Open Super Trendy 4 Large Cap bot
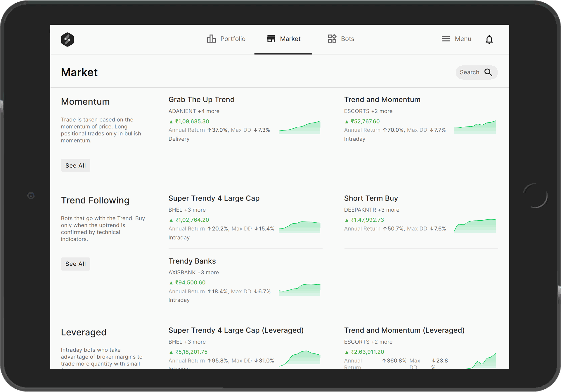The width and height of the screenshot is (561, 392). (214, 198)
